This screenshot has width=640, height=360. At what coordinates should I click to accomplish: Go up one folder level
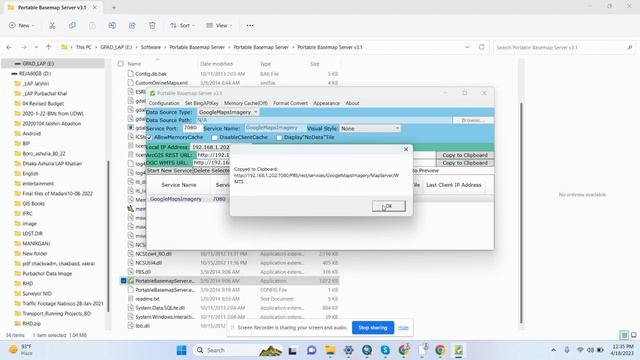[x=49, y=47]
